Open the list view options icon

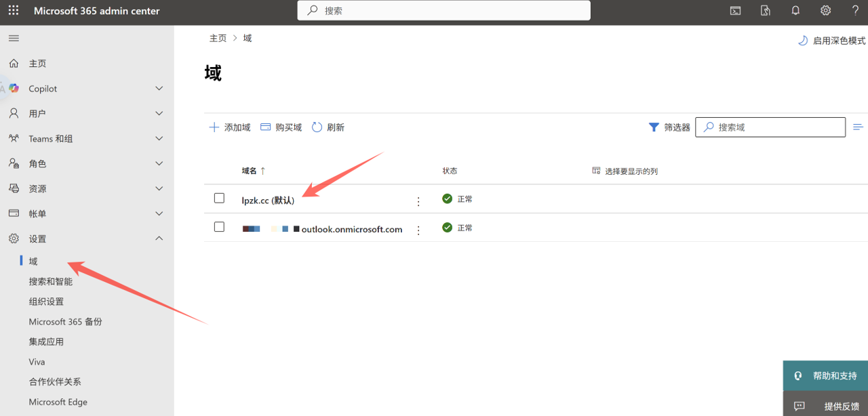coord(858,127)
